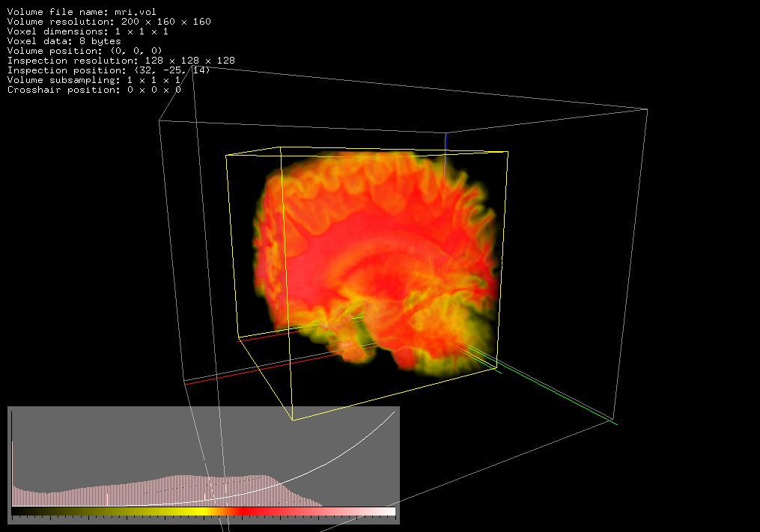Click the yellow region of the color bar

(196, 512)
